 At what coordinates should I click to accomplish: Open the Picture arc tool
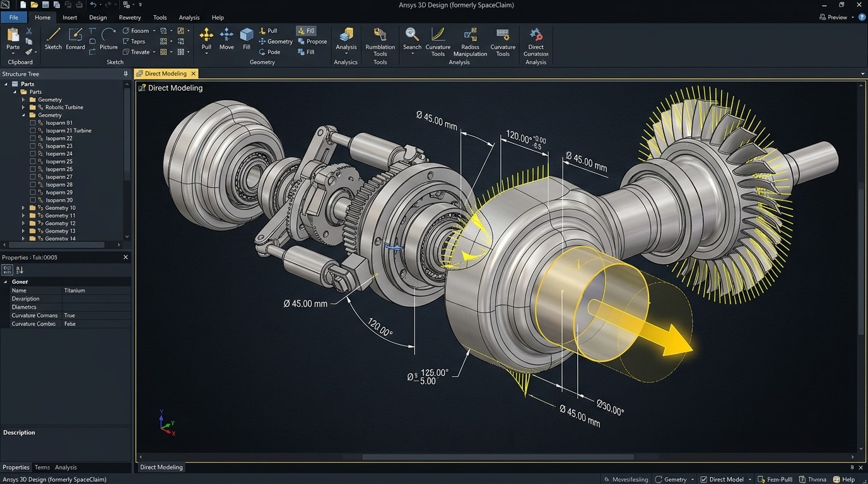(x=108, y=39)
